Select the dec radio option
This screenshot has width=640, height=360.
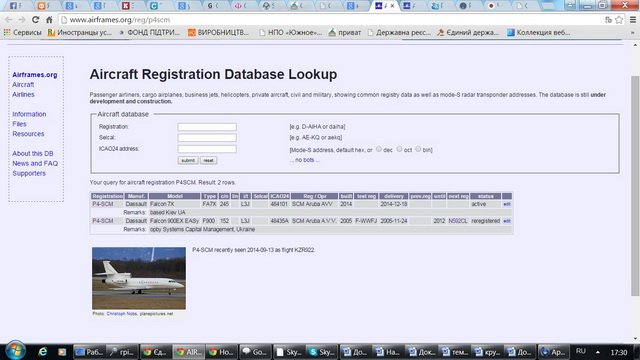point(379,149)
